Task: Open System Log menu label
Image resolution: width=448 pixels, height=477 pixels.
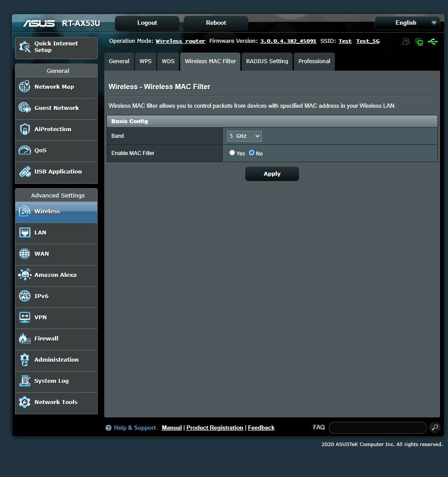Action: click(x=51, y=381)
